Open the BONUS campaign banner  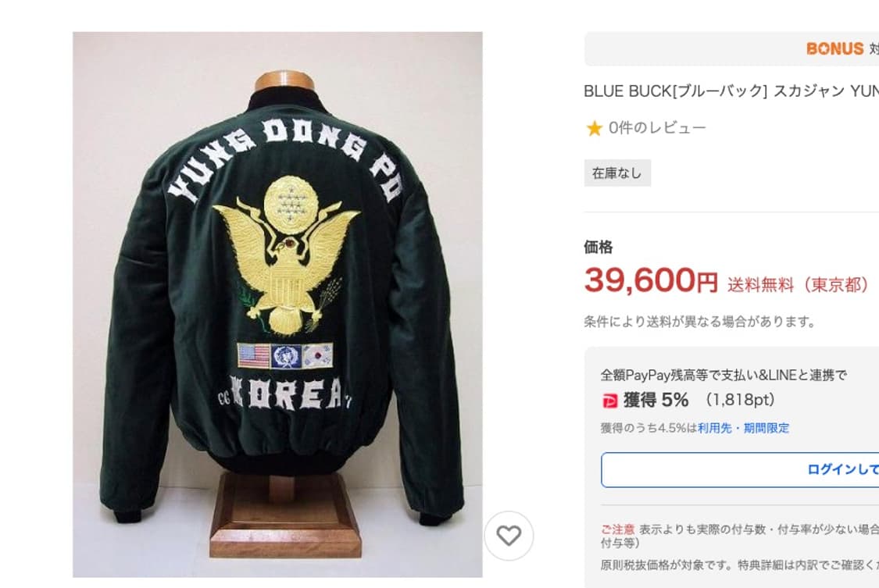click(731, 48)
